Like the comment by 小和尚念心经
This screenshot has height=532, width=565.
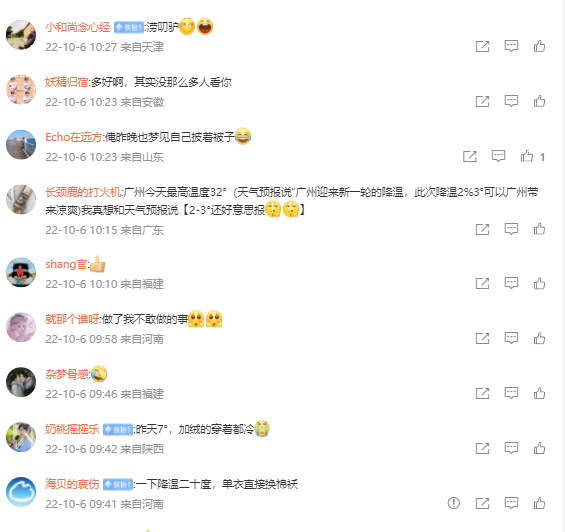539,46
